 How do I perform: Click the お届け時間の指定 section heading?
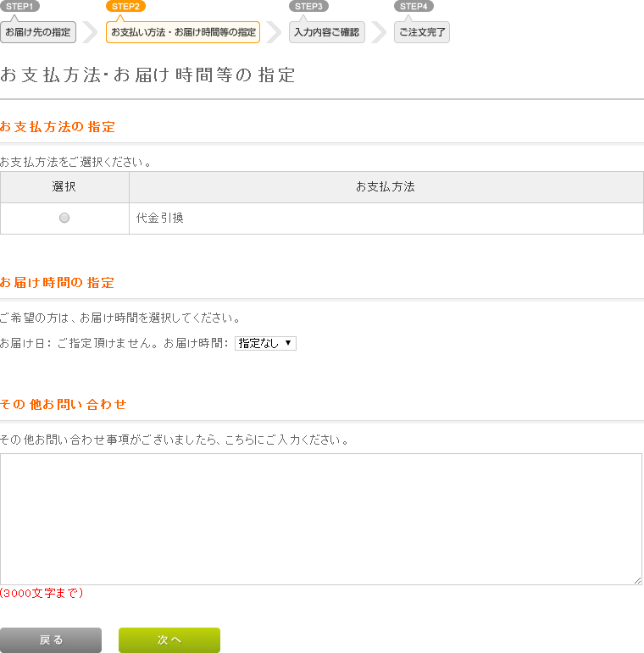[57, 283]
